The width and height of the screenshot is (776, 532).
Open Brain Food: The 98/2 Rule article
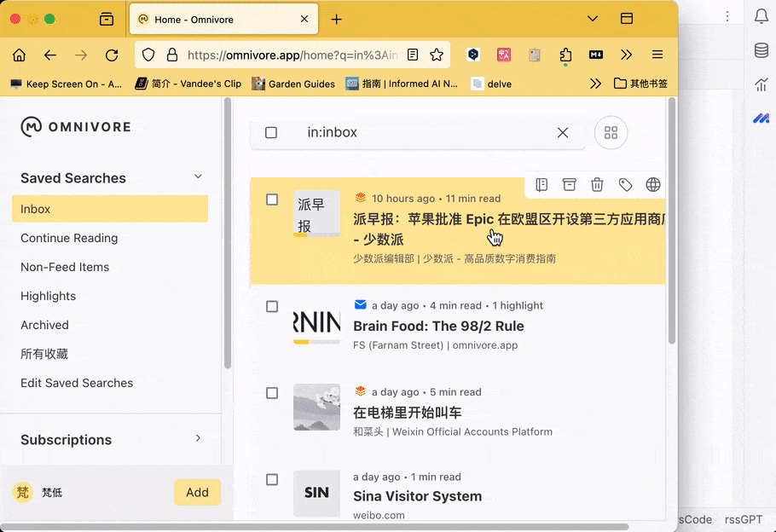pos(438,326)
